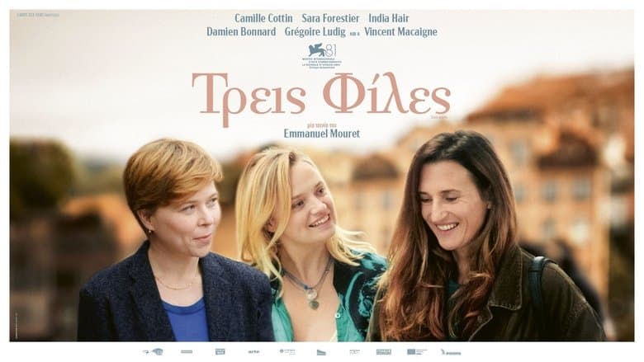
Task: Click the Damien Bonnard credit
Action: tap(241, 32)
